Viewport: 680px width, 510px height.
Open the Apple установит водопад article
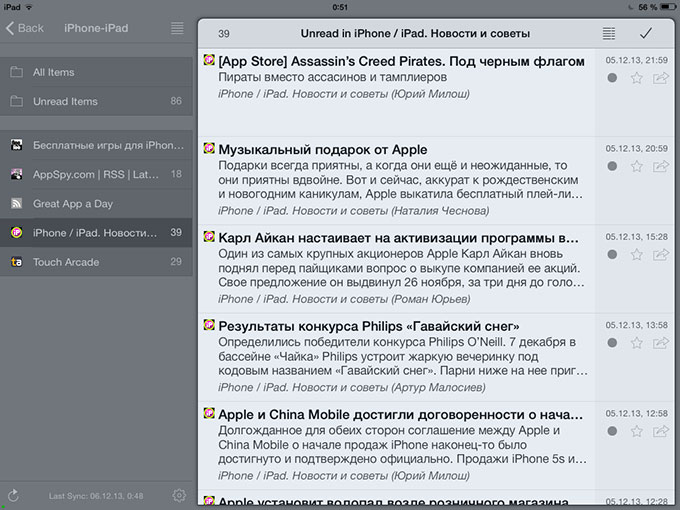click(x=393, y=502)
